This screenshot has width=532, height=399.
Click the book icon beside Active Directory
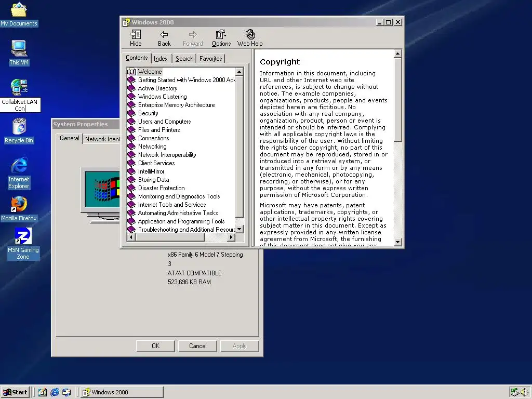[x=131, y=88]
